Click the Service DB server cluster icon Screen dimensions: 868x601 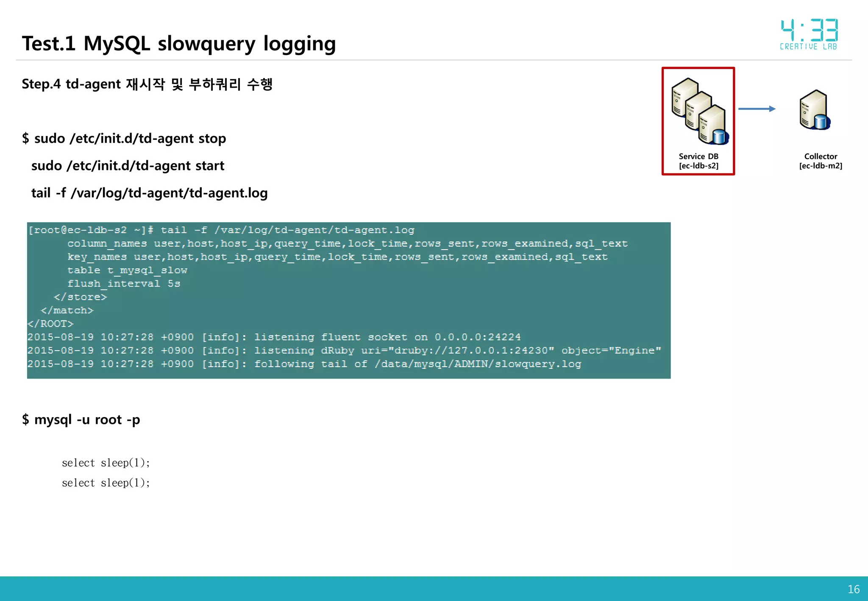point(700,111)
